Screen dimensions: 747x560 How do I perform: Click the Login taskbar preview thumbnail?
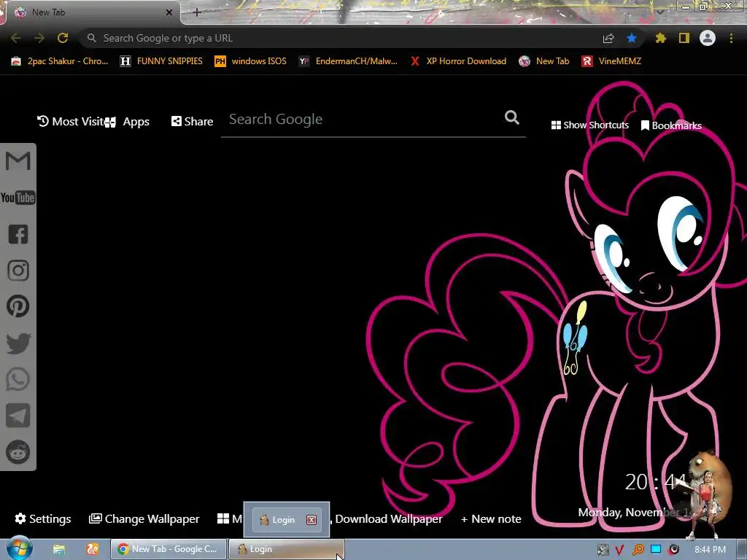pyautogui.click(x=286, y=519)
